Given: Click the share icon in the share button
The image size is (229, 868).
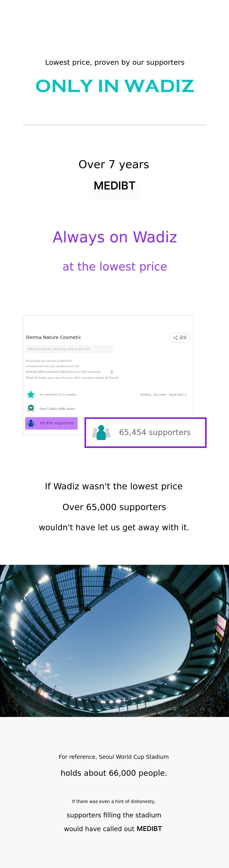Looking at the screenshot, I should pos(175,338).
